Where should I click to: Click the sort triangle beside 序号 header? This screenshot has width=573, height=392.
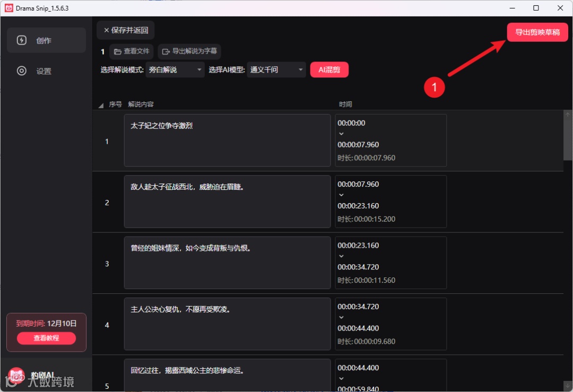pyautogui.click(x=101, y=106)
